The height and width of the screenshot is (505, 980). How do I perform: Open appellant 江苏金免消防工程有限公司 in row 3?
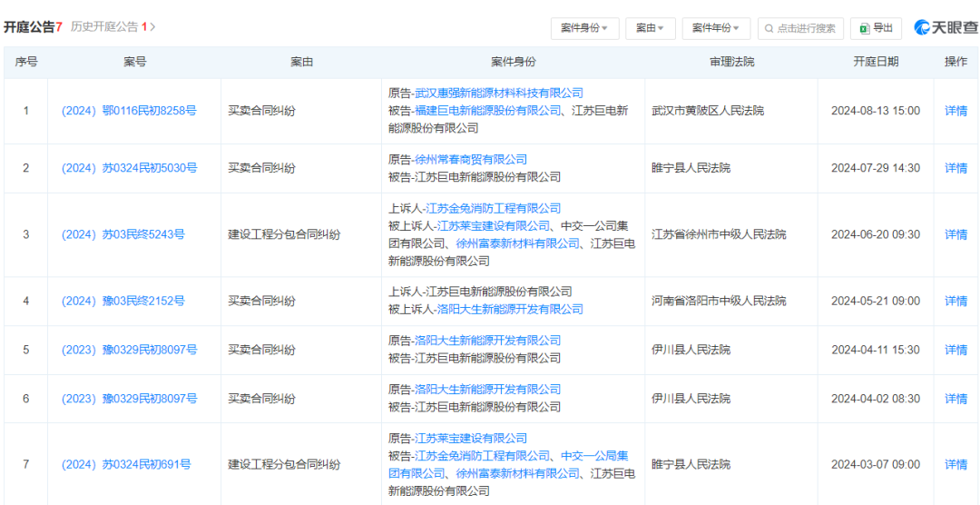pos(493,208)
